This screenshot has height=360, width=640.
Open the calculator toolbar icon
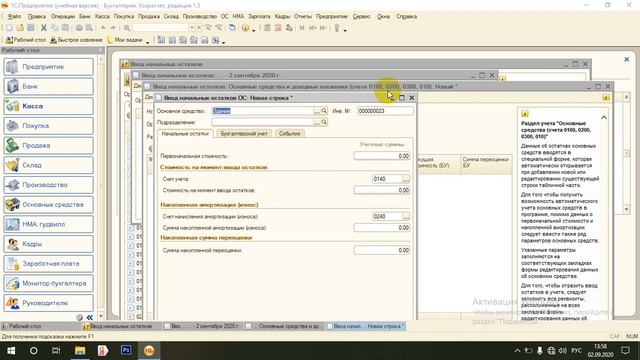tap(267, 28)
